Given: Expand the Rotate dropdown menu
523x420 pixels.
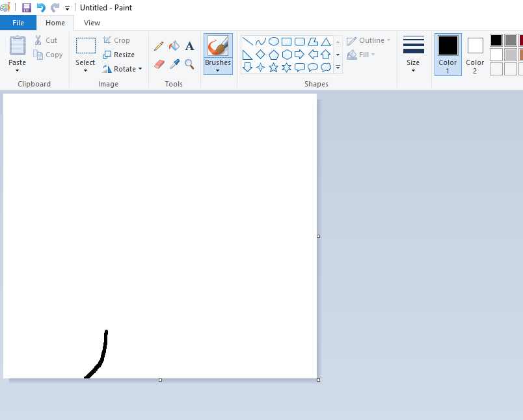Looking at the screenshot, I should [x=140, y=69].
